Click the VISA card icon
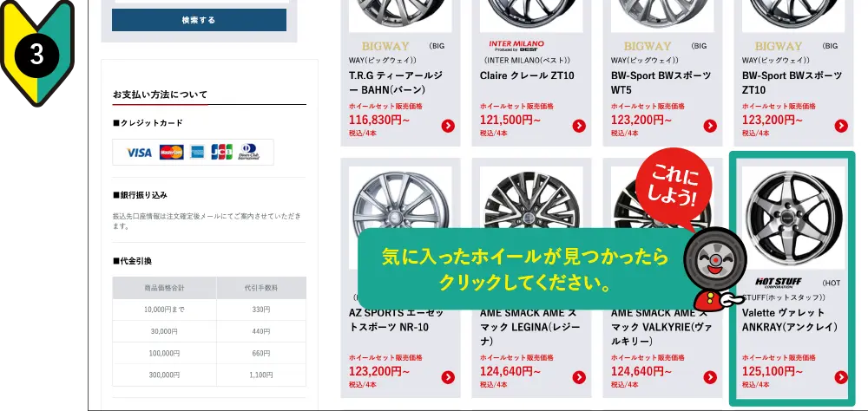This screenshot has width=868, height=411. pos(139,153)
